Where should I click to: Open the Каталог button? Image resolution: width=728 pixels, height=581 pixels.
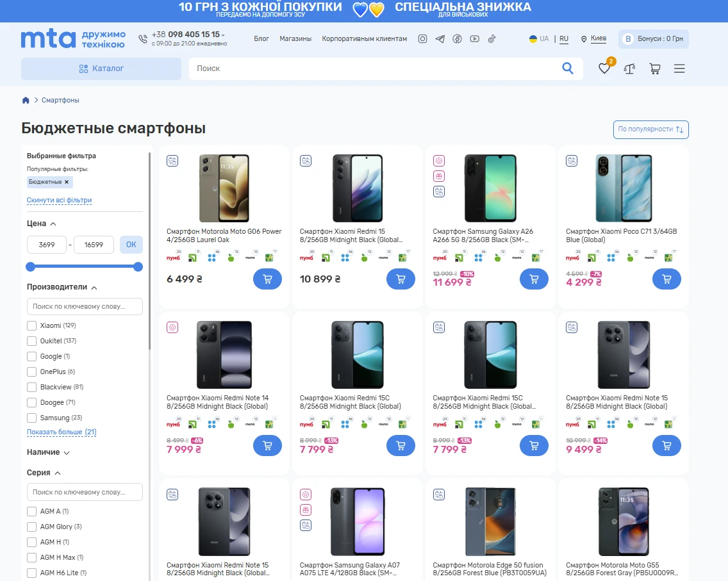101,69
